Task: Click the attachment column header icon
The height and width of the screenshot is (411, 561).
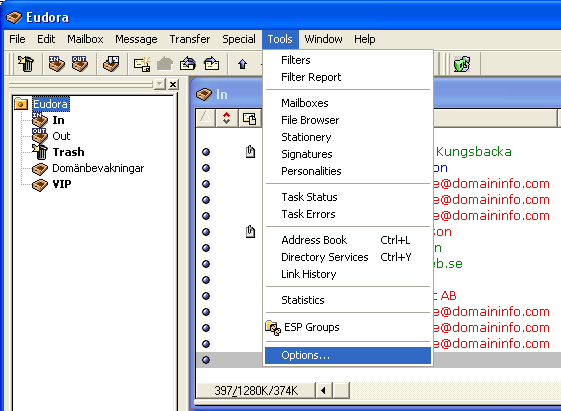Action: click(249, 118)
